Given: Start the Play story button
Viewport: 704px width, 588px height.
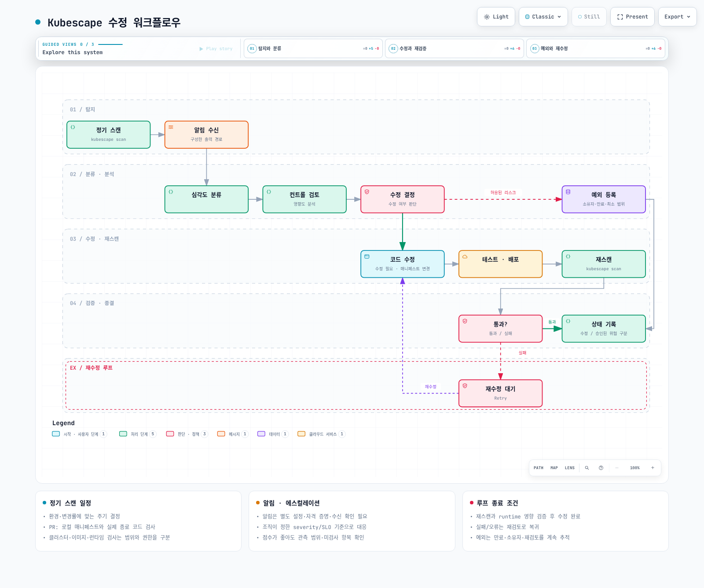Looking at the screenshot, I should [x=216, y=49].
